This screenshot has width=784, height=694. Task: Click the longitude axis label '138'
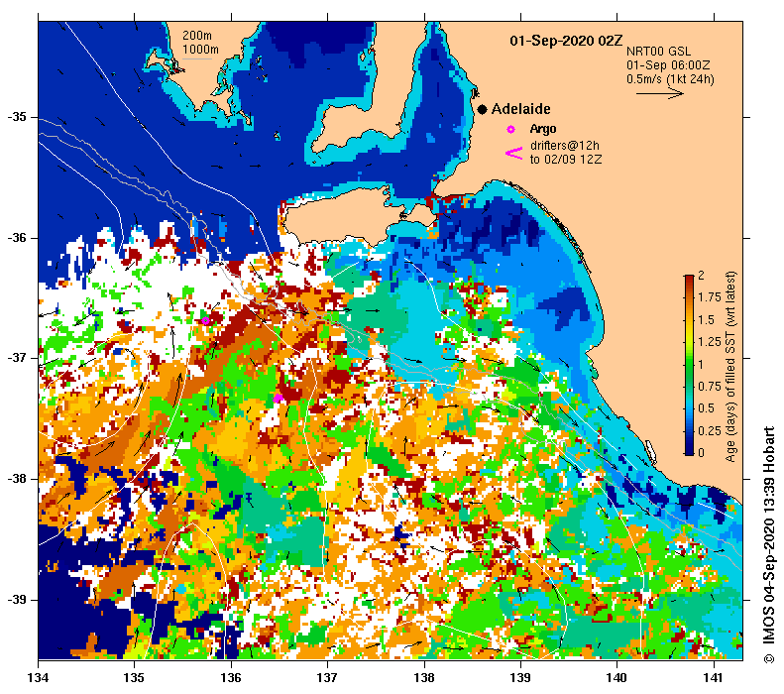point(424,678)
